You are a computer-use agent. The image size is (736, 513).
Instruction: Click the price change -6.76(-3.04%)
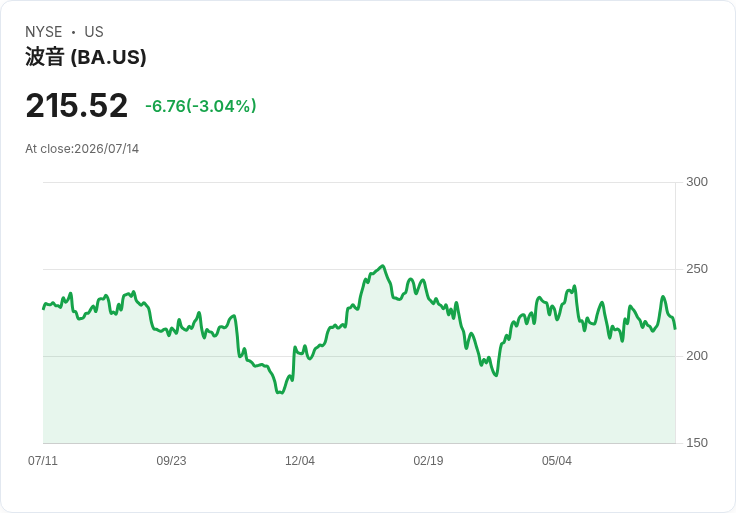(x=201, y=106)
